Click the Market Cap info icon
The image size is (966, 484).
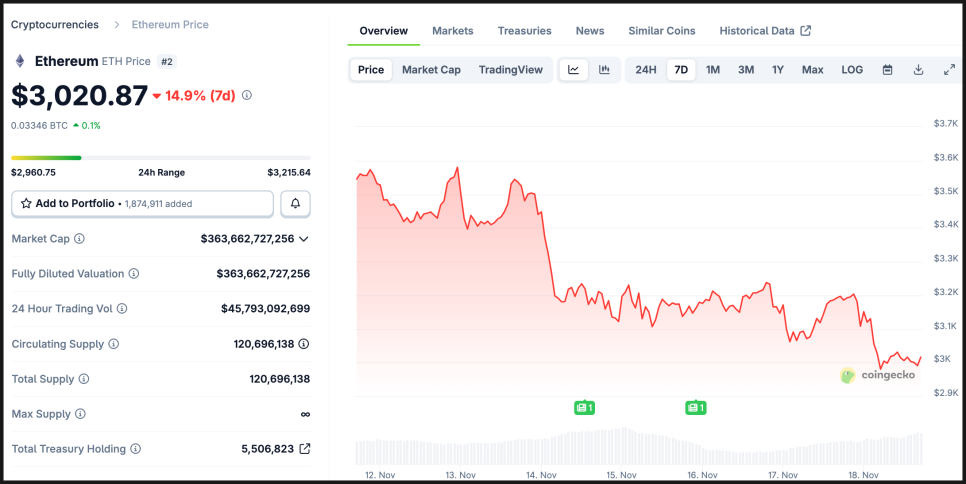click(80, 239)
